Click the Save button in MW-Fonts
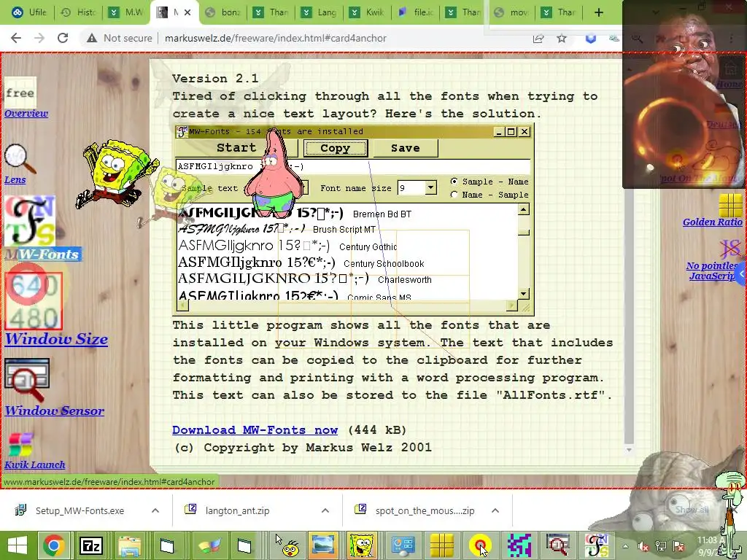Screen dimensions: 747x560 tap(406, 148)
